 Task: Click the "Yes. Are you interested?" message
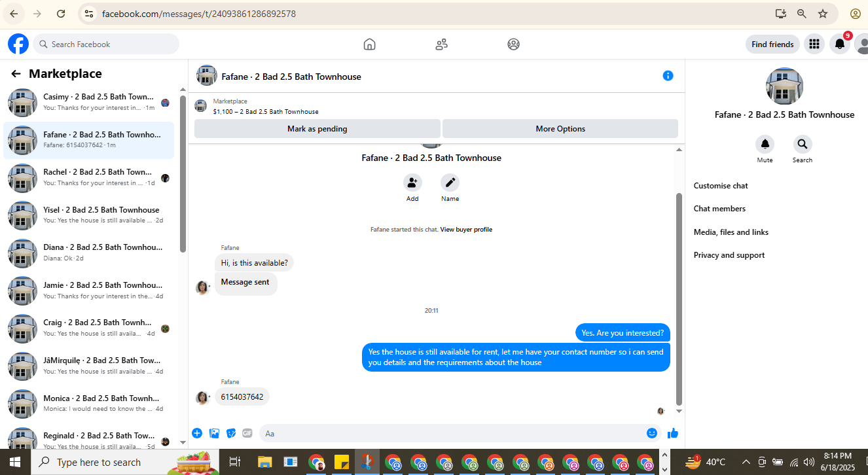(623, 333)
